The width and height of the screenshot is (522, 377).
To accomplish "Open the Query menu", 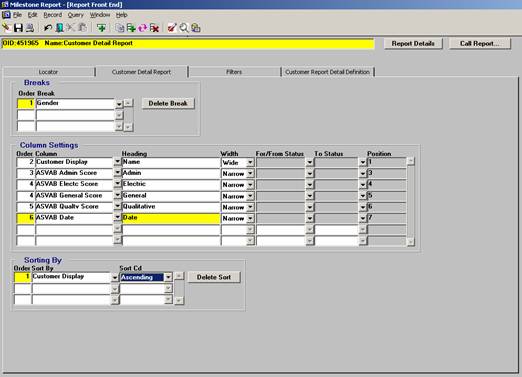I will [76, 15].
